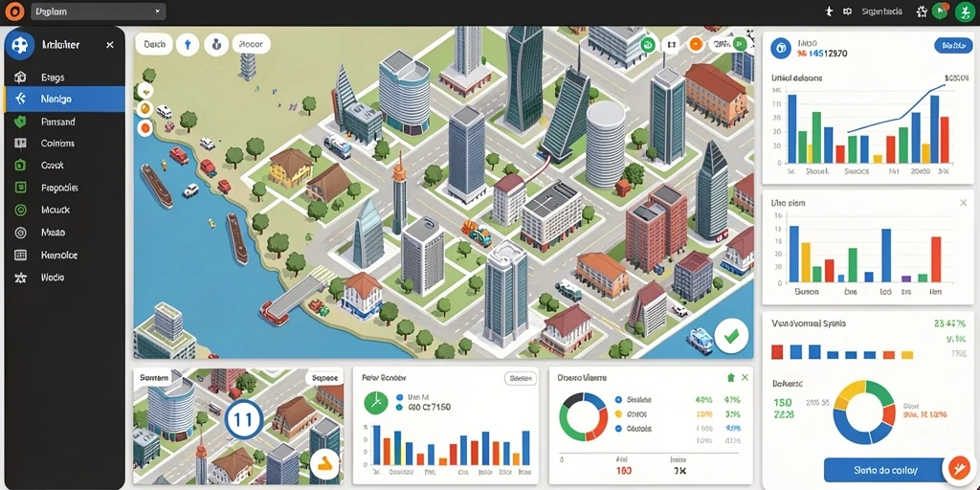Click the green circle button at map top right
Viewport: 980px width, 490px height.
point(648,44)
